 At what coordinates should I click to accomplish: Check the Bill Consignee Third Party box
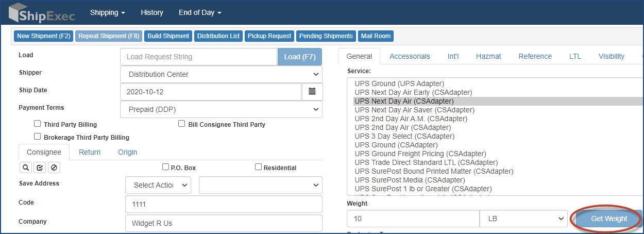tap(181, 124)
